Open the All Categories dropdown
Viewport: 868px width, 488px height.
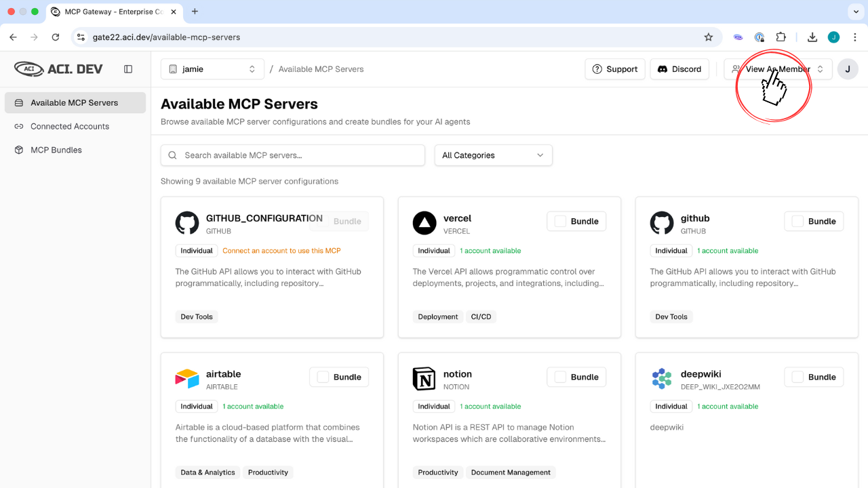[494, 155]
